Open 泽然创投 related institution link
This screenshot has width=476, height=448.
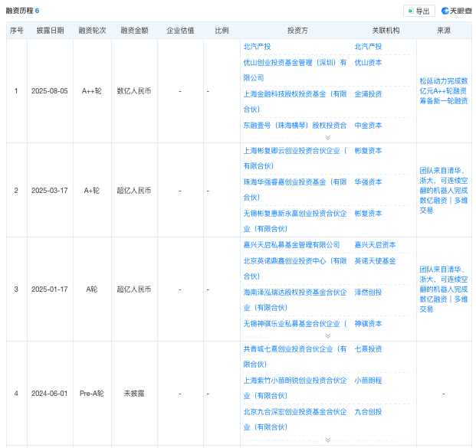coord(368,293)
